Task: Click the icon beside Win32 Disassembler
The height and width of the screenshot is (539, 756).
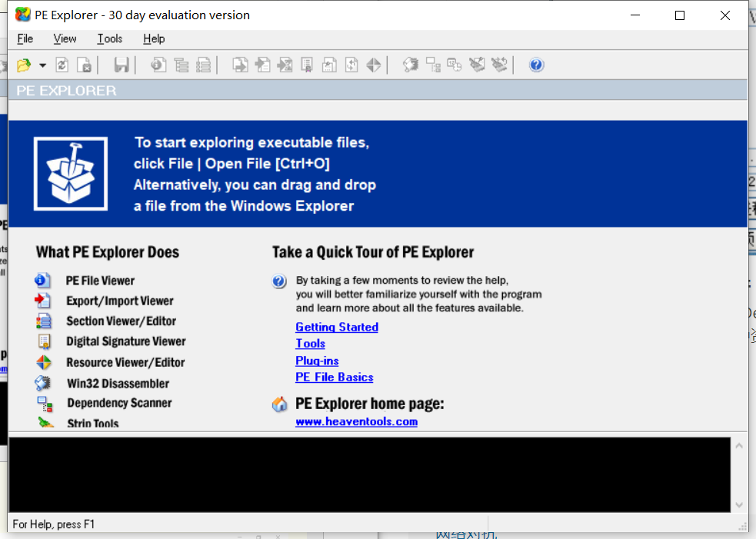Action: point(43,383)
